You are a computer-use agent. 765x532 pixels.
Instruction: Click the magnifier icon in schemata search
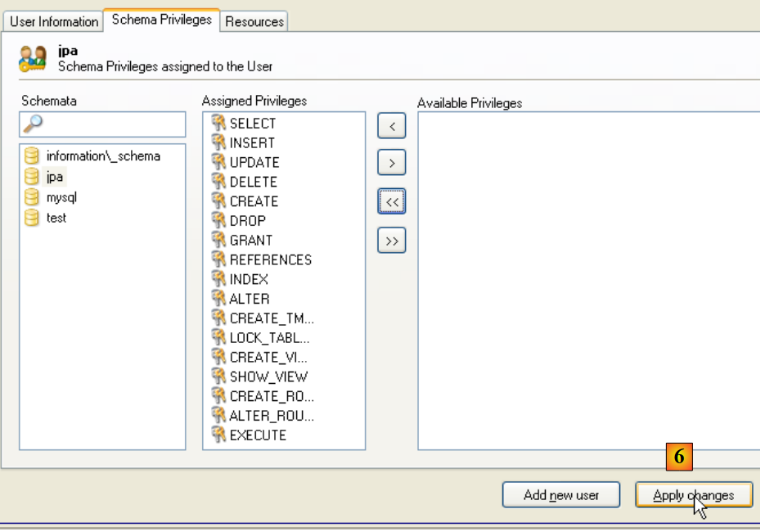coord(34,124)
